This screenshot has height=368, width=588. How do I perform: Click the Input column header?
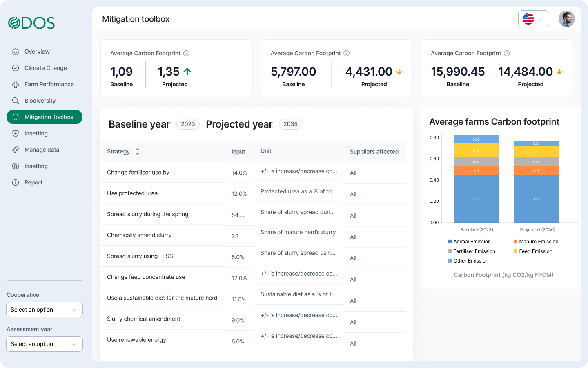coord(238,152)
